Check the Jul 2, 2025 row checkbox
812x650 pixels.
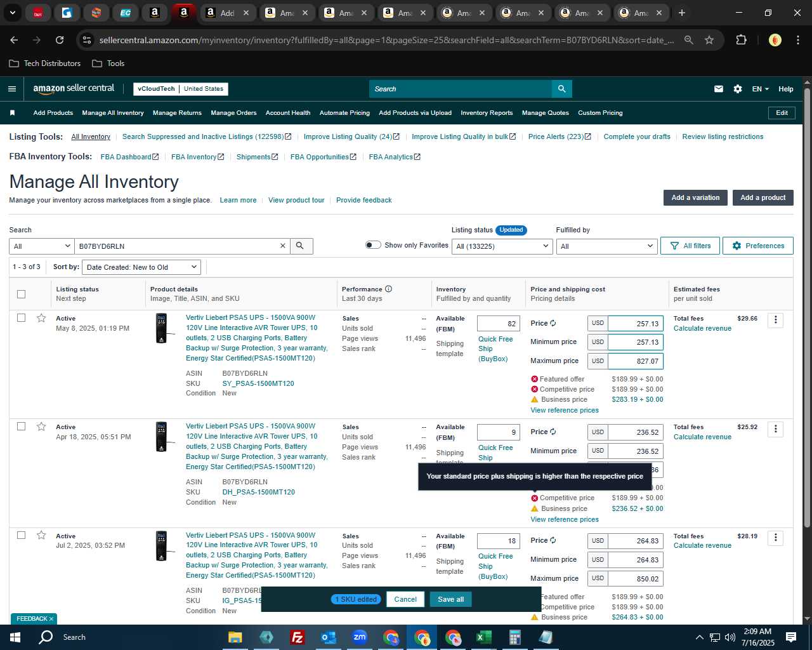coord(21,535)
